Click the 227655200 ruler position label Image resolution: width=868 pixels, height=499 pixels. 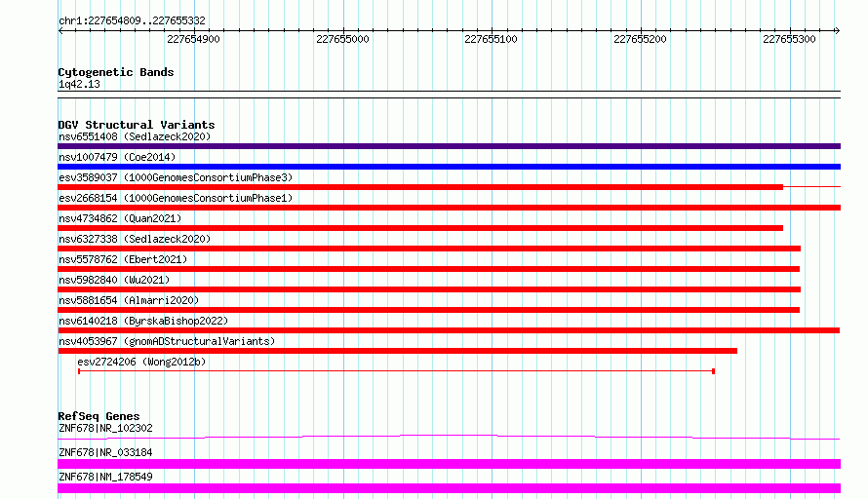click(640, 39)
